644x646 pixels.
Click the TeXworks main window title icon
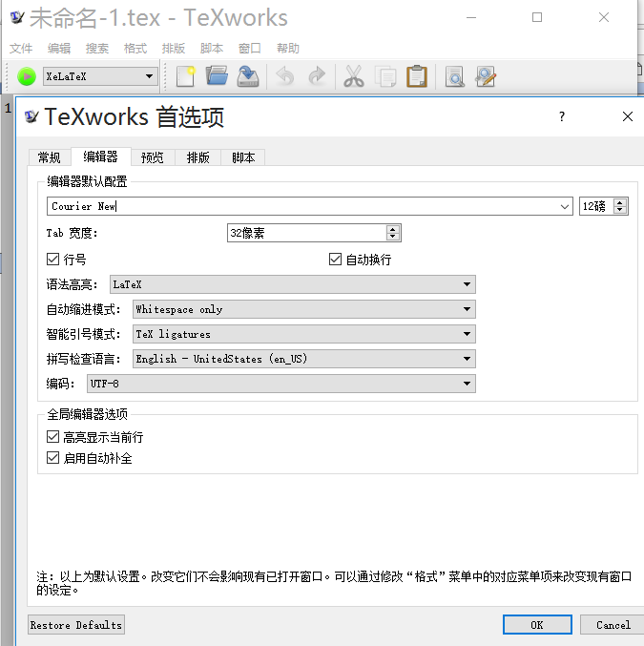point(17,17)
